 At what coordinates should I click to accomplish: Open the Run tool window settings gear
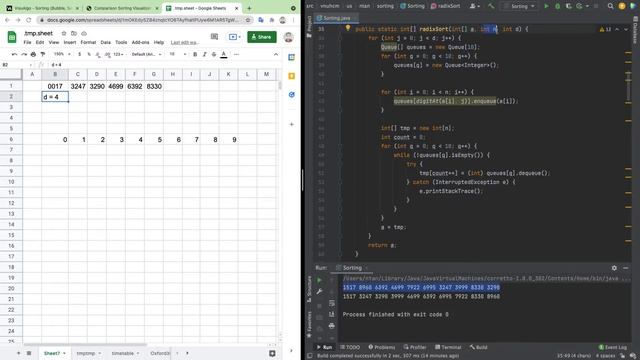(x=614, y=268)
